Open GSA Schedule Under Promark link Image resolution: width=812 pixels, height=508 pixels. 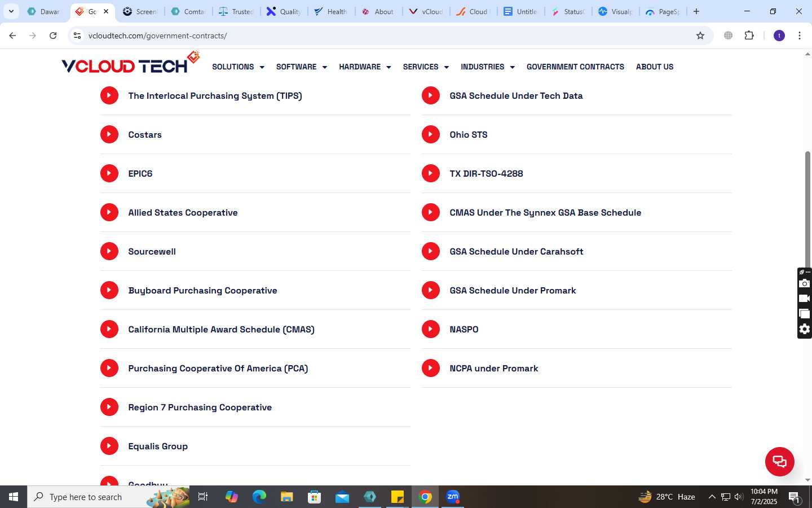click(513, 290)
